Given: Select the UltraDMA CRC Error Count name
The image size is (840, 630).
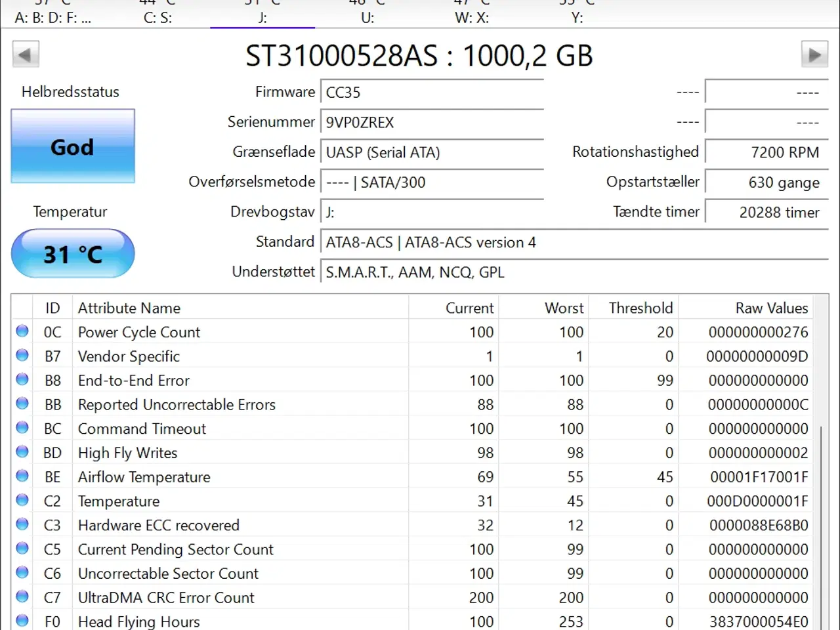Looking at the screenshot, I should coord(166,598).
